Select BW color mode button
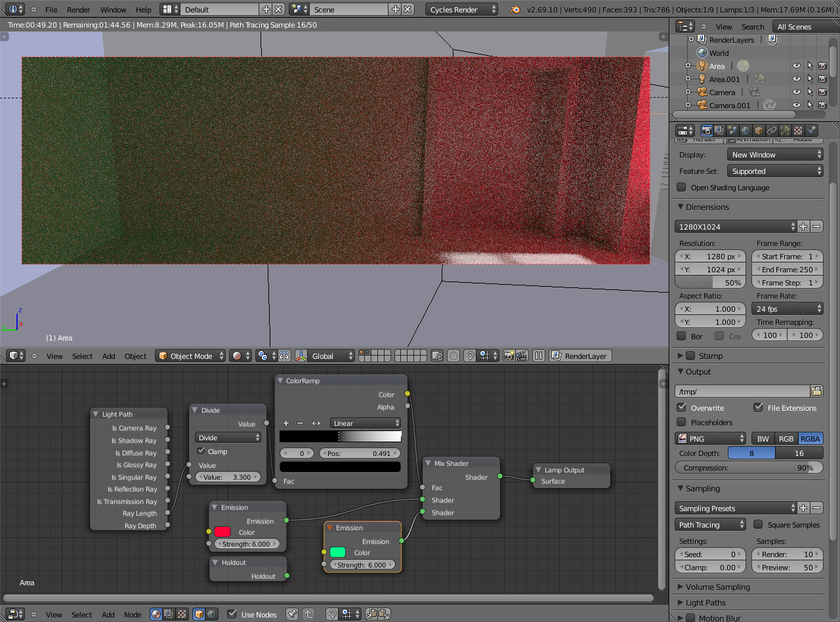Screen dimensions: 840x622 point(763,438)
